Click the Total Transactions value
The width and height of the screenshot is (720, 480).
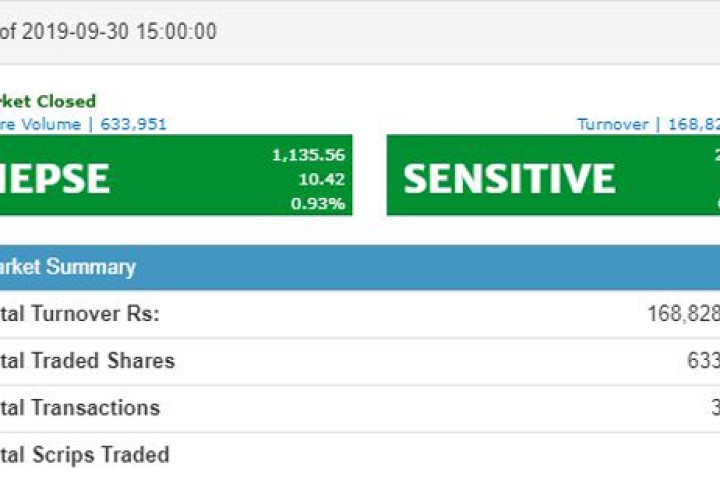(713, 408)
